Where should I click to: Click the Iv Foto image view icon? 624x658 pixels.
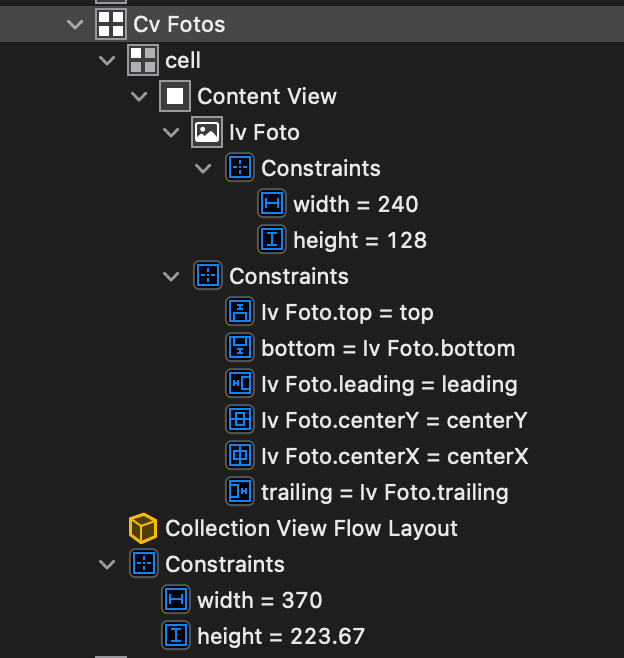click(x=207, y=132)
